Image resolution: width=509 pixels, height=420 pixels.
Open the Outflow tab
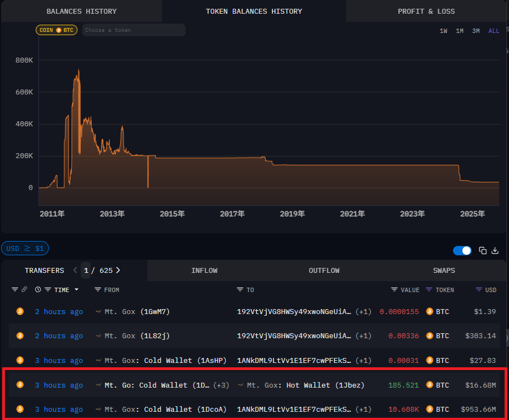(324, 271)
